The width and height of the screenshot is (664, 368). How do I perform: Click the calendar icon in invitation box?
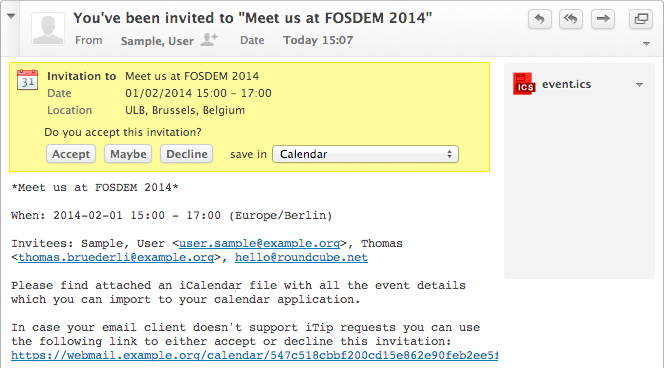point(28,80)
